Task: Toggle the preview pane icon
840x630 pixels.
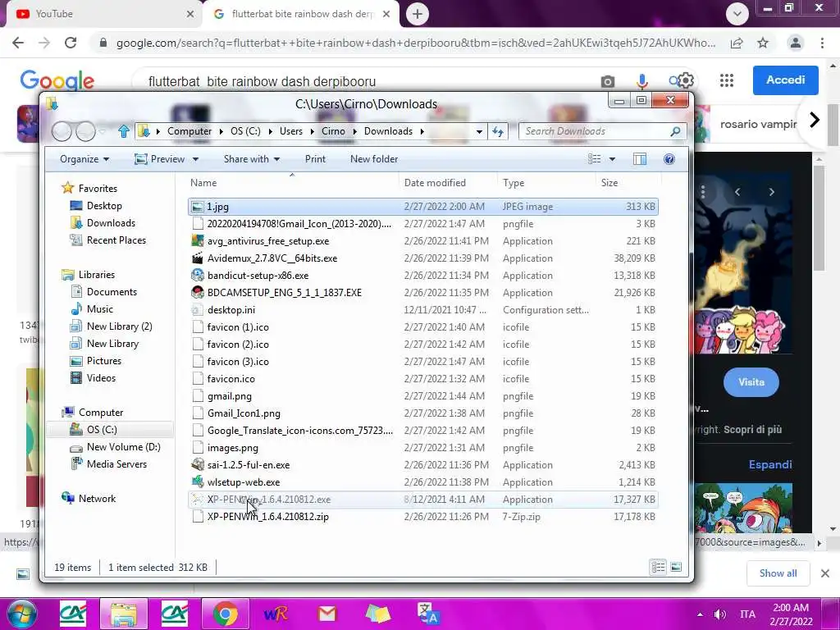Action: point(639,159)
